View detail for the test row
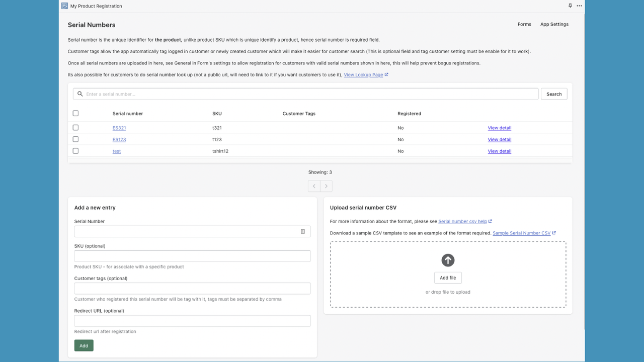The width and height of the screenshot is (644, 362). pyautogui.click(x=500, y=151)
